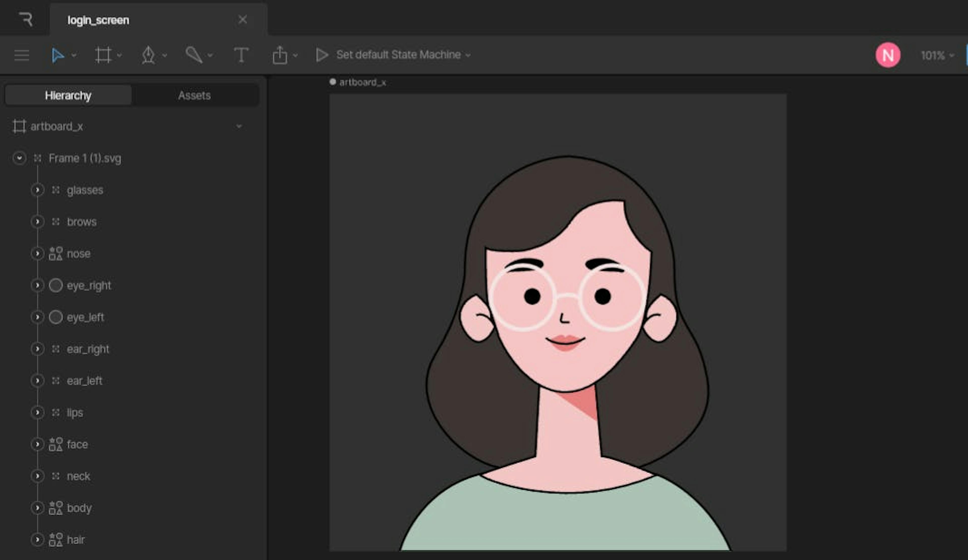
Task: Click the pink N user avatar
Action: coord(887,55)
